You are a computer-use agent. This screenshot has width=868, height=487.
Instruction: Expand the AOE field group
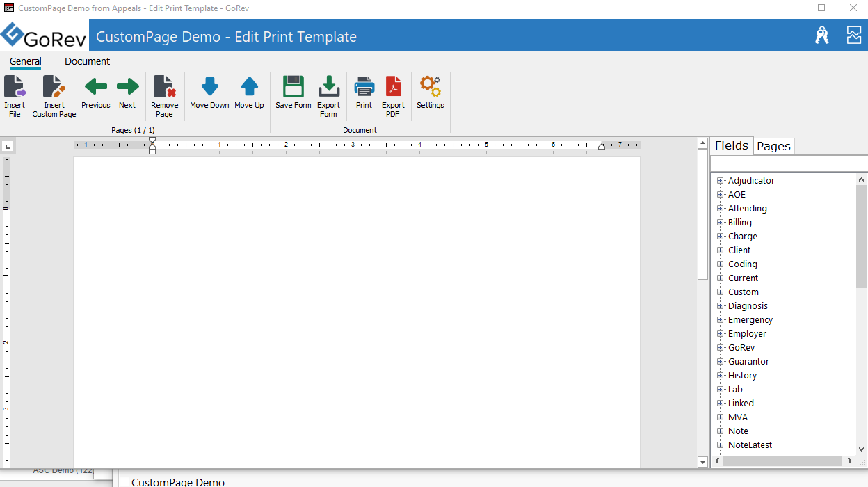click(721, 195)
